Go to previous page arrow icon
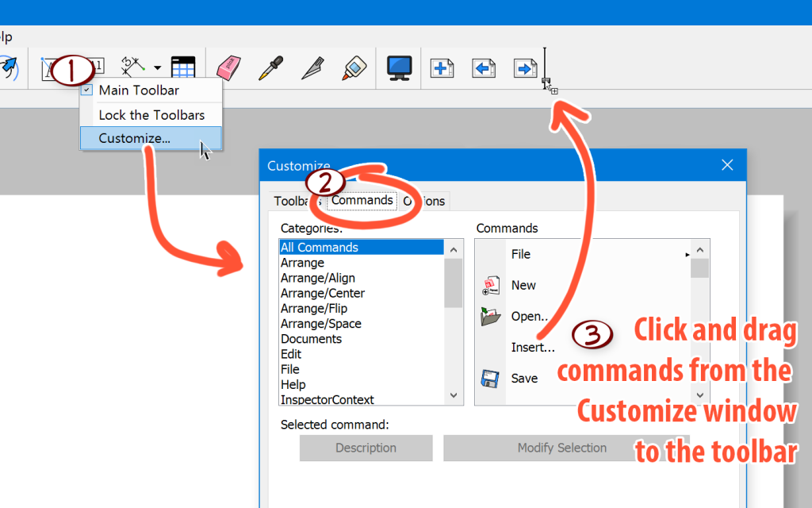 484,67
